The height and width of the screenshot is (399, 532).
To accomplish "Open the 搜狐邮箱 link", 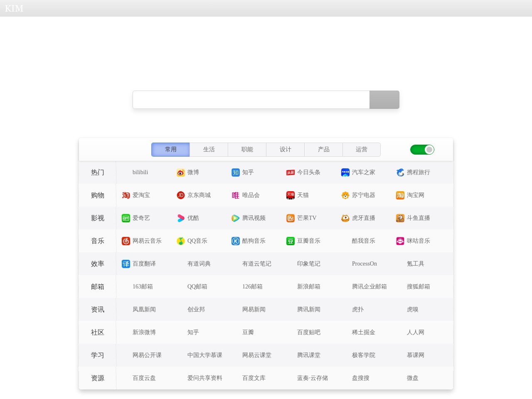I will click(x=419, y=287).
